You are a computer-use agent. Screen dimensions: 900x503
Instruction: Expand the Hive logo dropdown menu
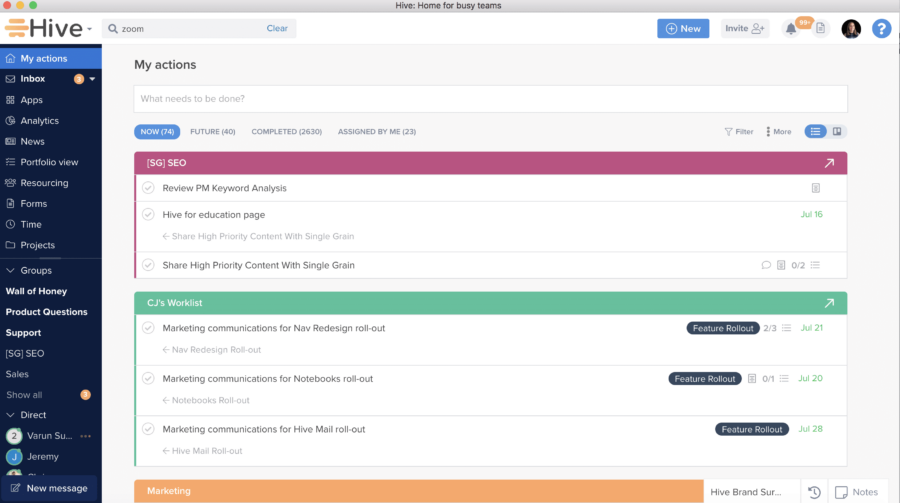[89, 29]
